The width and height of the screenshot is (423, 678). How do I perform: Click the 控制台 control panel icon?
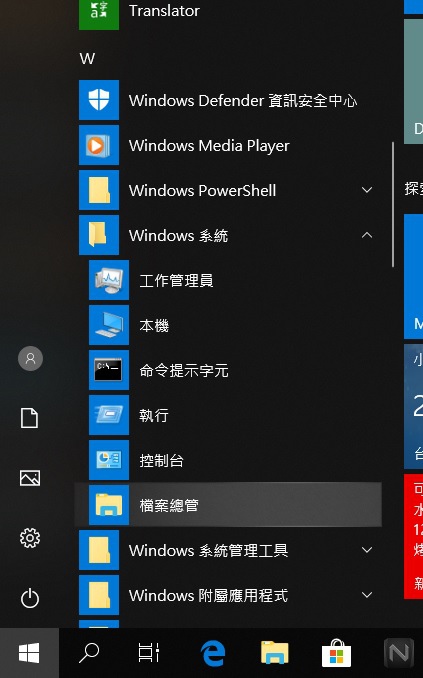[x=109, y=460]
